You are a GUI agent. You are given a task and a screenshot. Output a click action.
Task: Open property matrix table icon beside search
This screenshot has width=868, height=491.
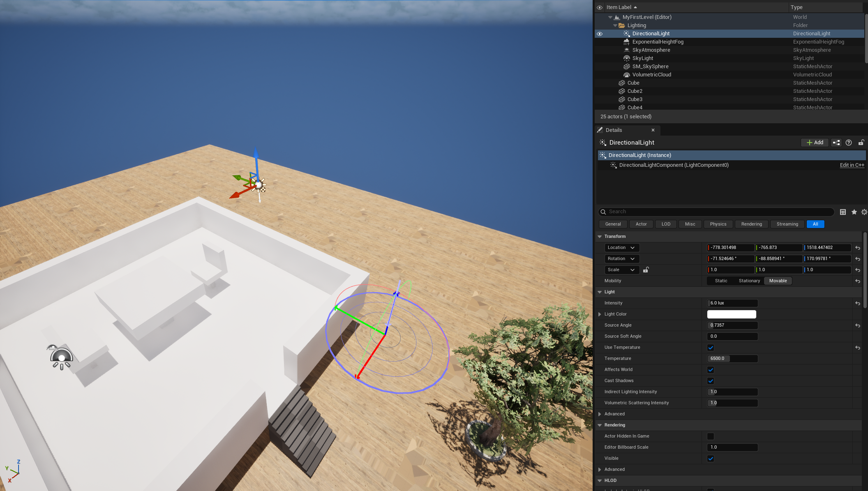click(843, 212)
